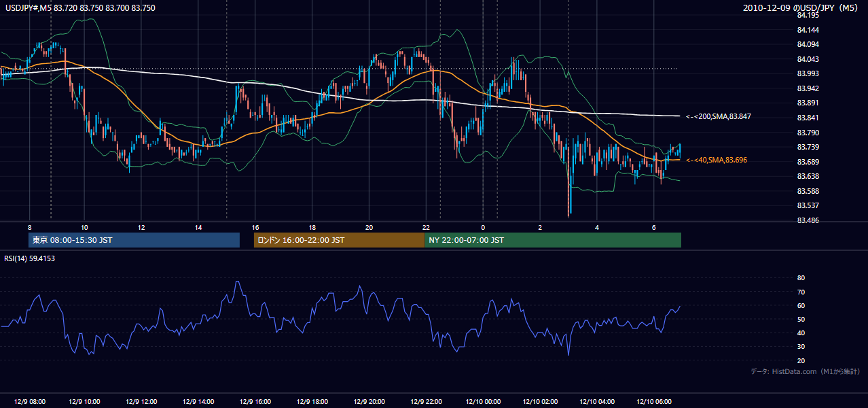Screen dimensions: 868x408
Task: Click the RSI scale level 30
Action: tap(801, 347)
